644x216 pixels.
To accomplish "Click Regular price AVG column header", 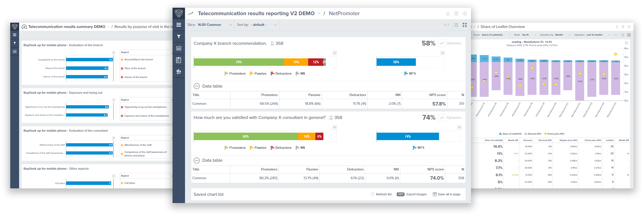I will click(568, 140).
